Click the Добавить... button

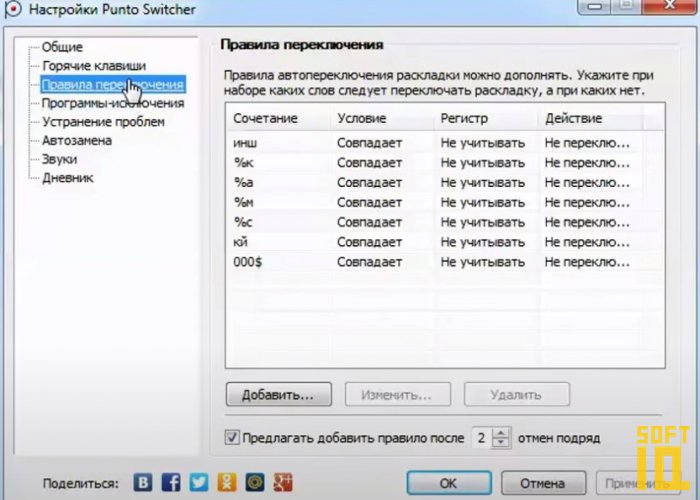tap(279, 394)
